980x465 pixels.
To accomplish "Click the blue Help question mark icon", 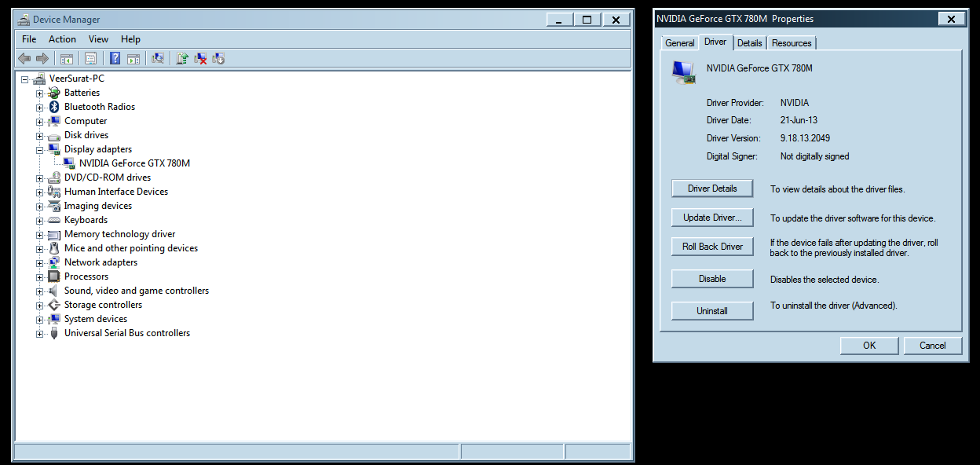I will pyautogui.click(x=115, y=58).
